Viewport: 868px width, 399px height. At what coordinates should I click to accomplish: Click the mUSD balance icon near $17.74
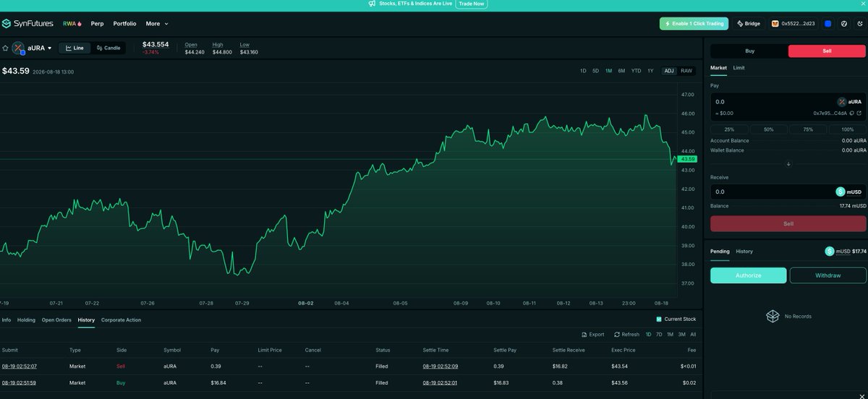(x=830, y=251)
